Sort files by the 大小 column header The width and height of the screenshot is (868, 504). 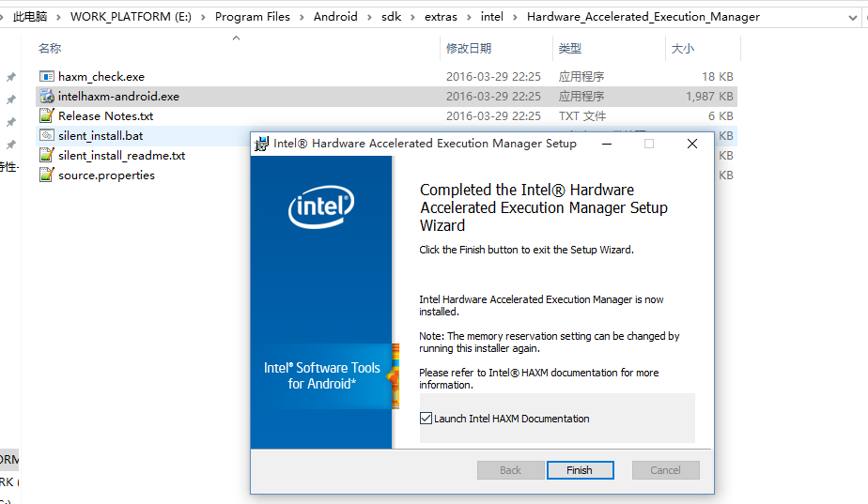click(682, 48)
